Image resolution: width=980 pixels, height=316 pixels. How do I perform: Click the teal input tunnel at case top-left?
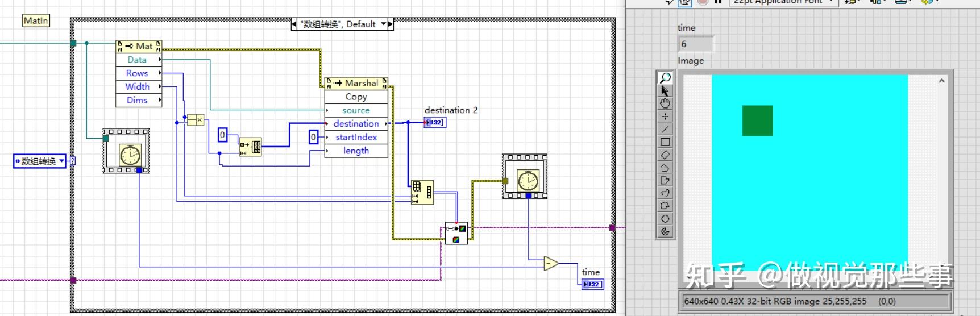point(73,43)
